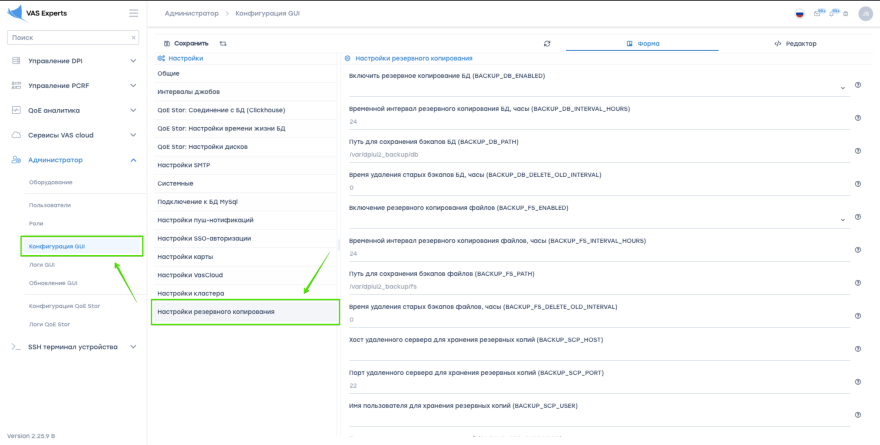
Task: Select Настройки SMTP in the settings list
Action: 184,165
